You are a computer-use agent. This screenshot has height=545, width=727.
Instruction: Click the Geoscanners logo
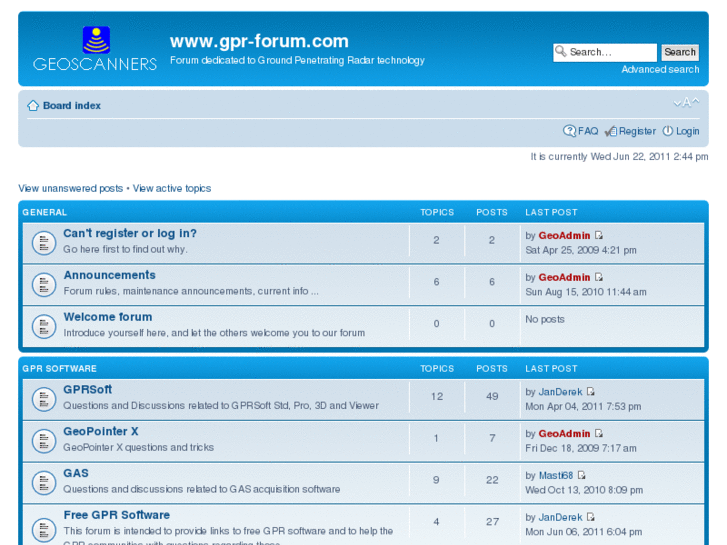click(95, 49)
